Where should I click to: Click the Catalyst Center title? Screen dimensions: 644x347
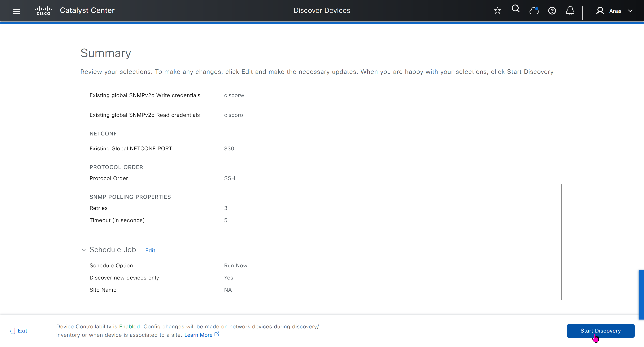[x=87, y=10]
